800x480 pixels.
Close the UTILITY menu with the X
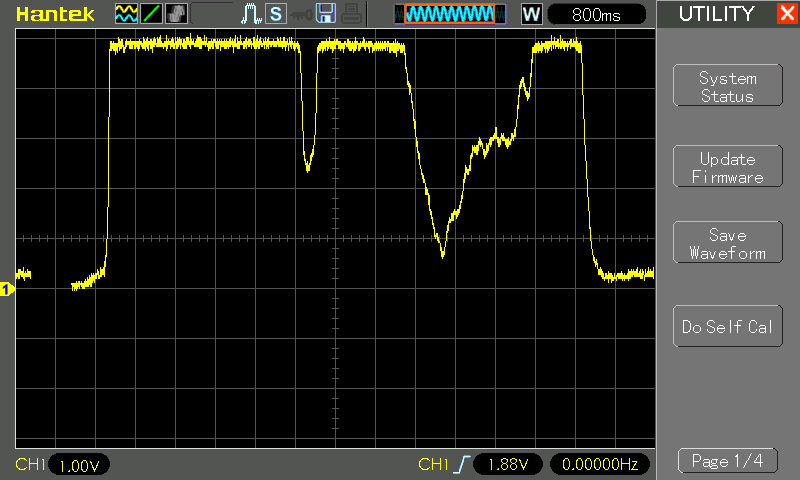[786, 14]
